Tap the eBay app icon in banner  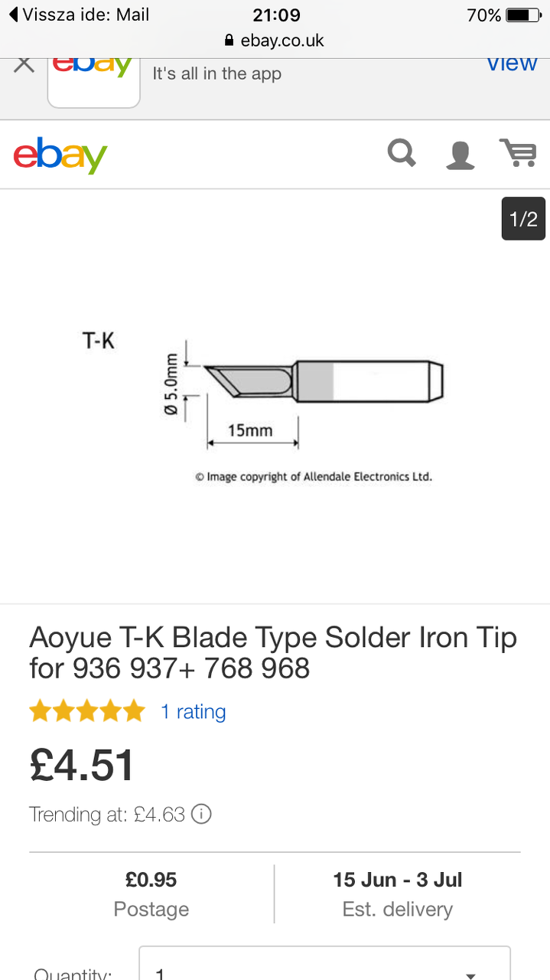(x=93, y=78)
